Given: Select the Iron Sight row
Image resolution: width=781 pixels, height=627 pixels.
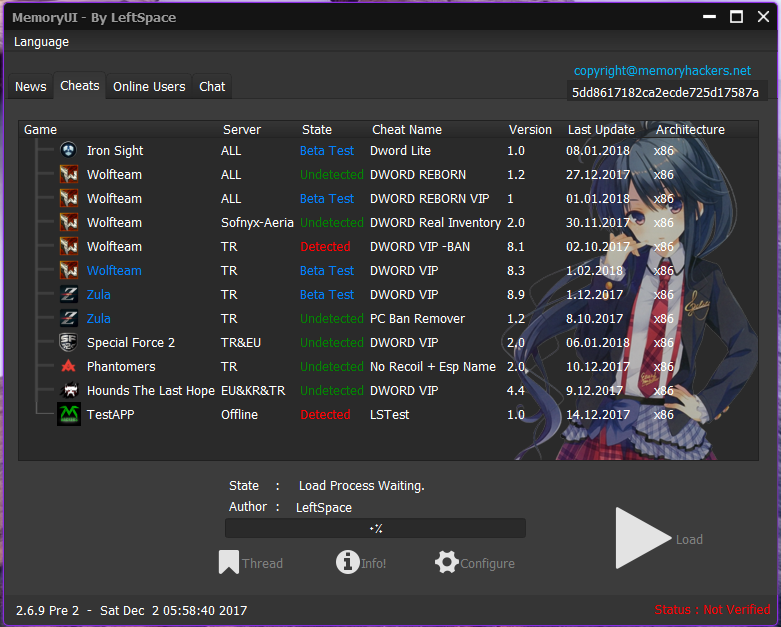Looking at the screenshot, I should tap(389, 150).
